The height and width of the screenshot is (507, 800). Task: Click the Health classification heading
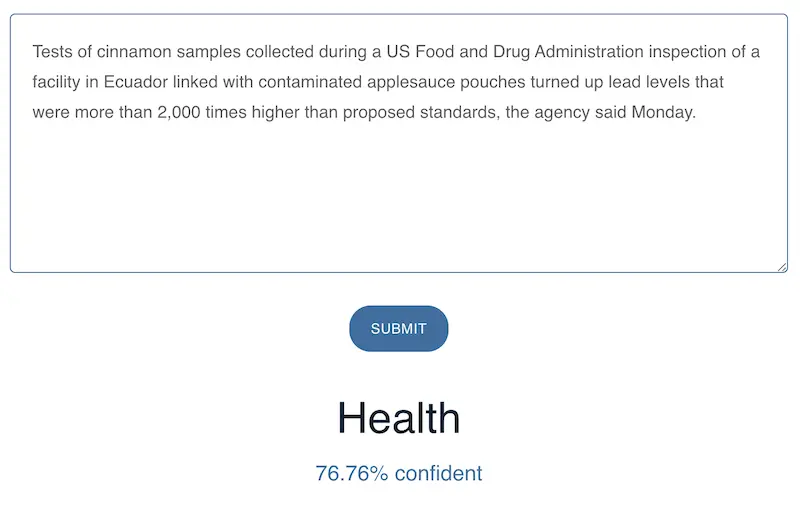(x=399, y=418)
